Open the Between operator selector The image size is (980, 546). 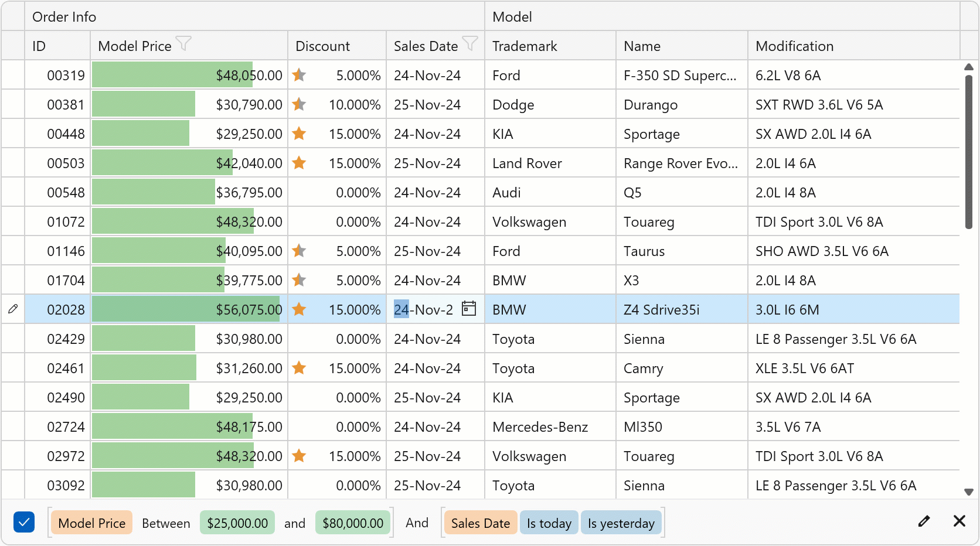point(166,523)
